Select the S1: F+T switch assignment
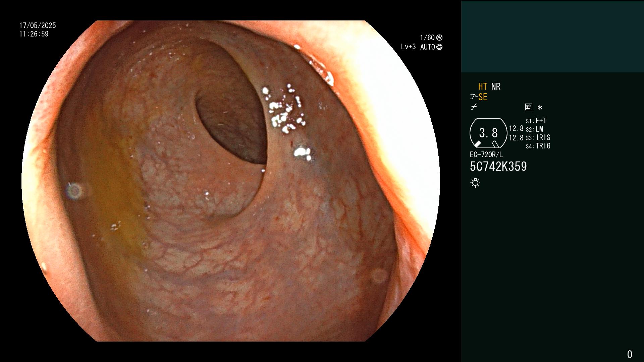Screen dimensions: 644x362 click(x=536, y=121)
